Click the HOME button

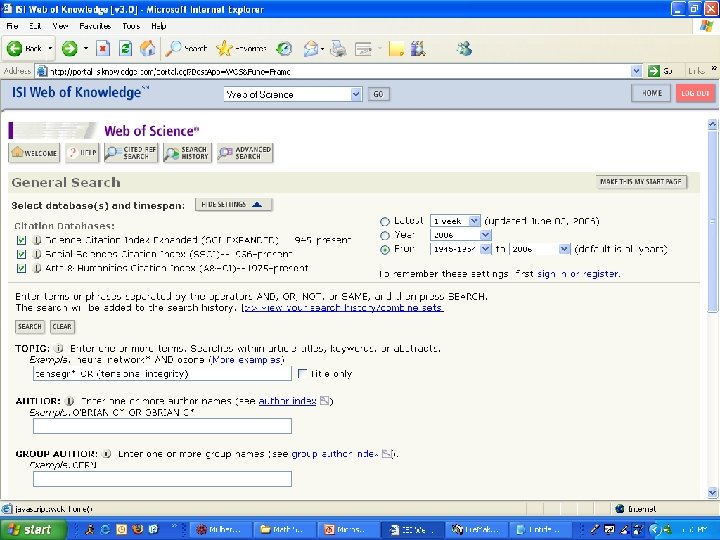651,93
